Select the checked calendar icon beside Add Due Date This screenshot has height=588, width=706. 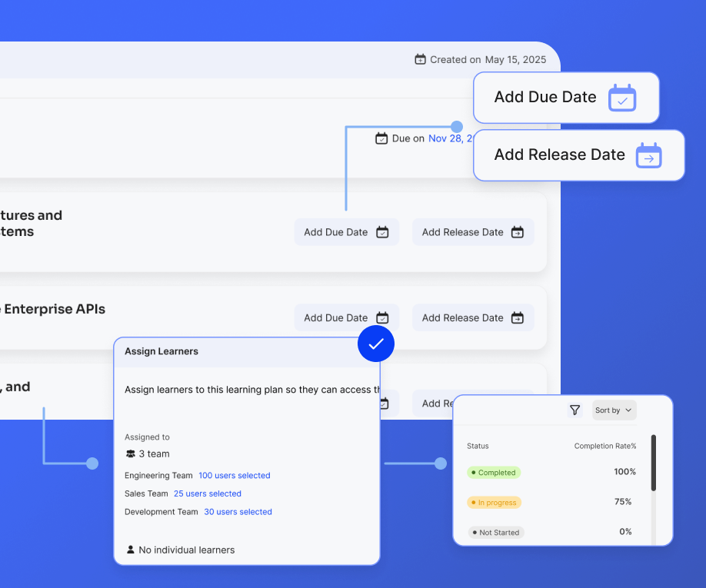pos(622,98)
